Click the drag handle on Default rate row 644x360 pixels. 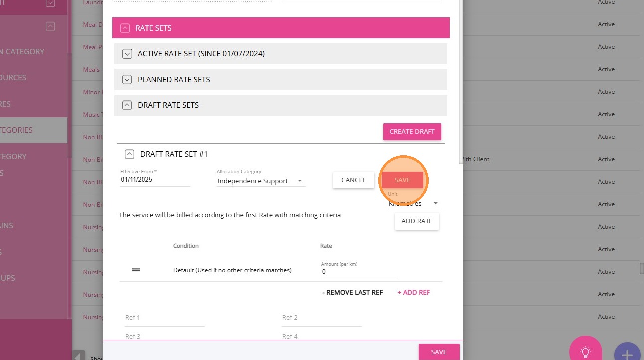[x=136, y=270]
